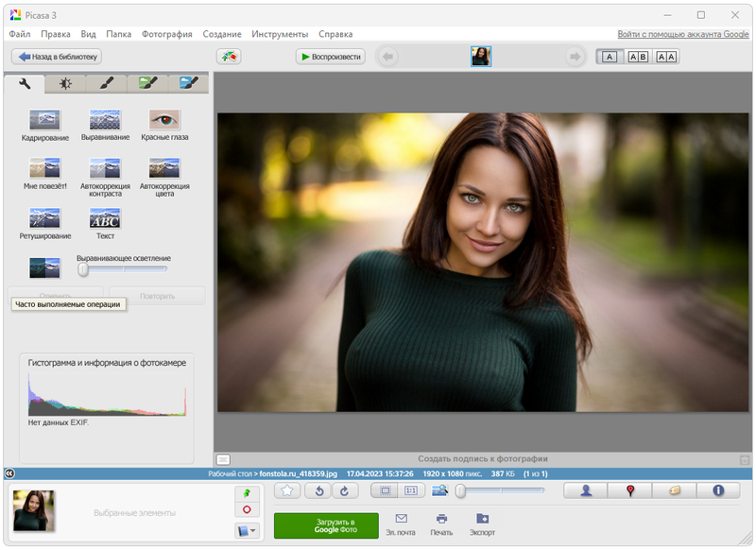Image resolution: width=756 pixels, height=550 pixels.
Task: Collapse the photo tray with double-arrow button
Action: [9, 473]
